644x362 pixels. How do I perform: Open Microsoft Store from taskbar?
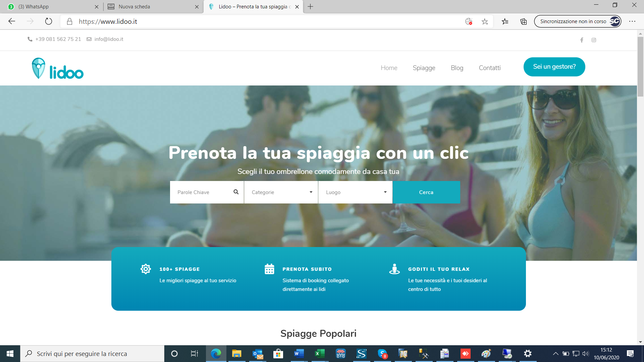(x=278, y=354)
